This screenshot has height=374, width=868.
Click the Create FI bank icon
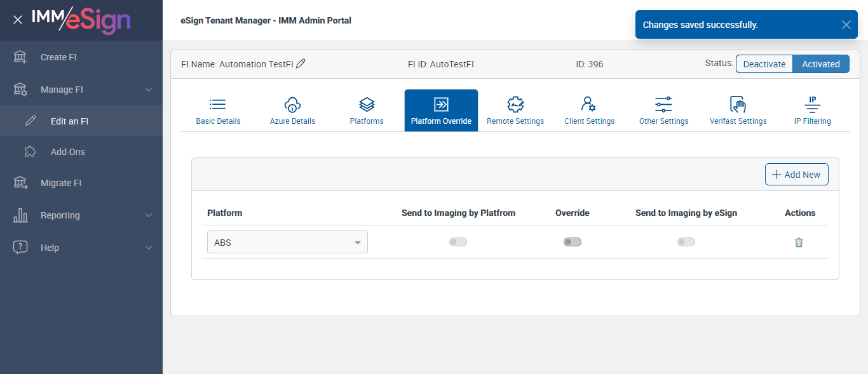point(20,57)
